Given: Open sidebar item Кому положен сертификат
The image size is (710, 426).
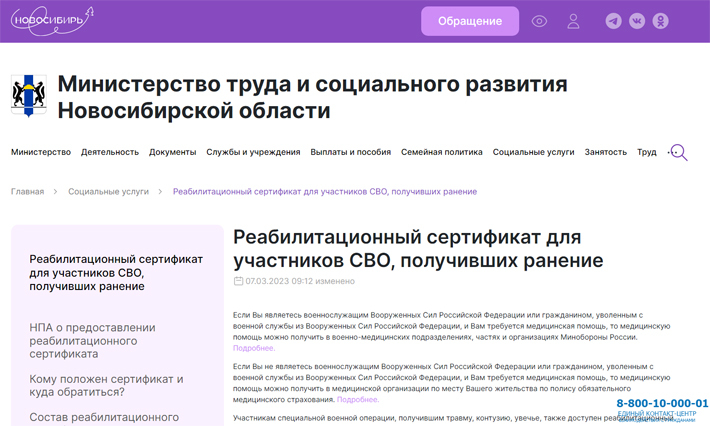Looking at the screenshot, I should 106,385.
